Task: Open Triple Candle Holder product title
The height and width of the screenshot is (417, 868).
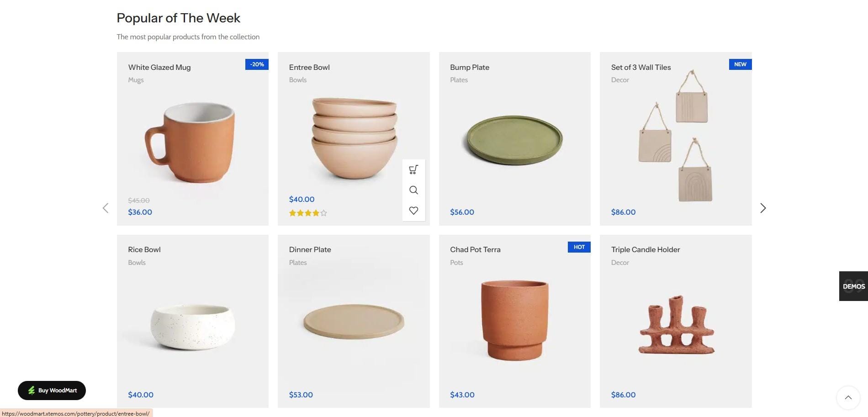Action: tap(645, 249)
